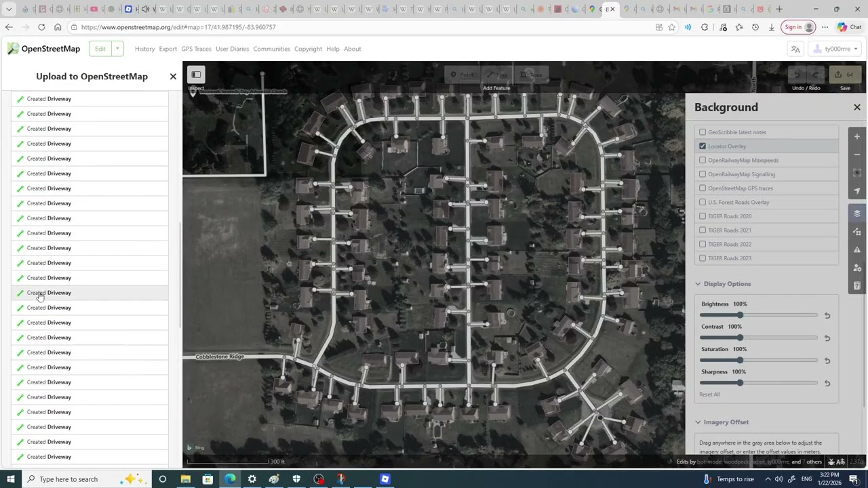This screenshot has width=868, height=488.
Task: Enable TIGER Roads 2022 overlay
Action: click(703, 244)
